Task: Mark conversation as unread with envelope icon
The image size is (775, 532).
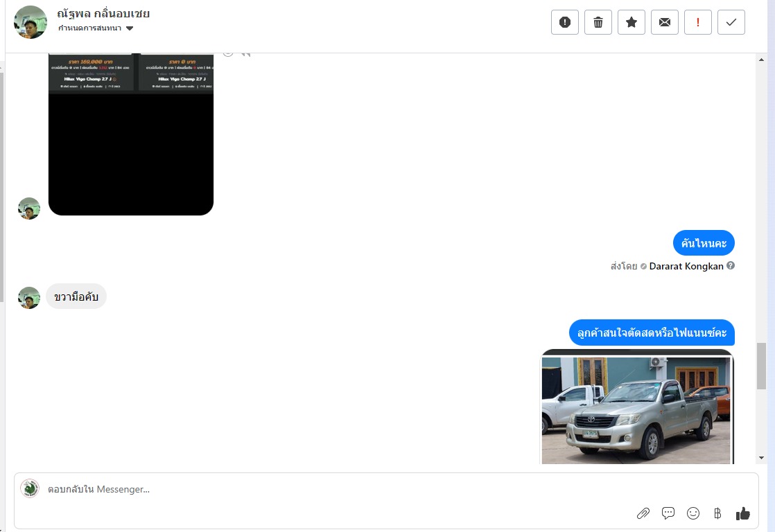Action: pyautogui.click(x=665, y=22)
